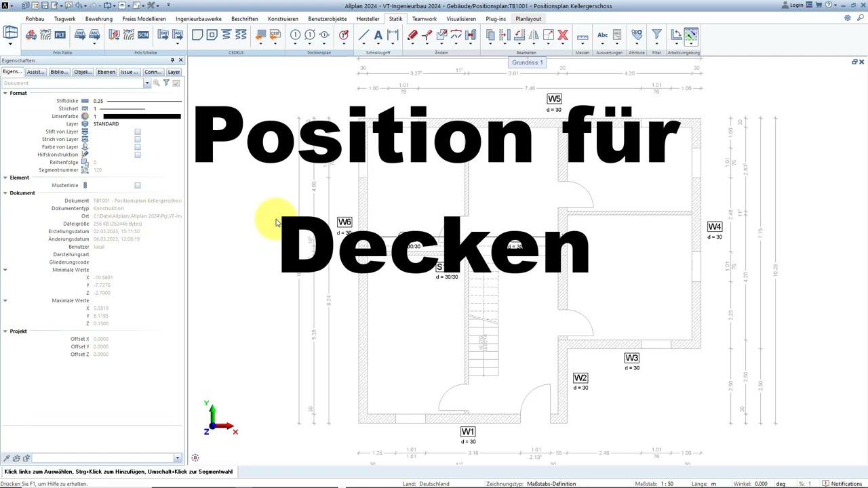This screenshot has width=868, height=488.
Task: Switch to the Ebenen panel tab
Action: (x=106, y=72)
